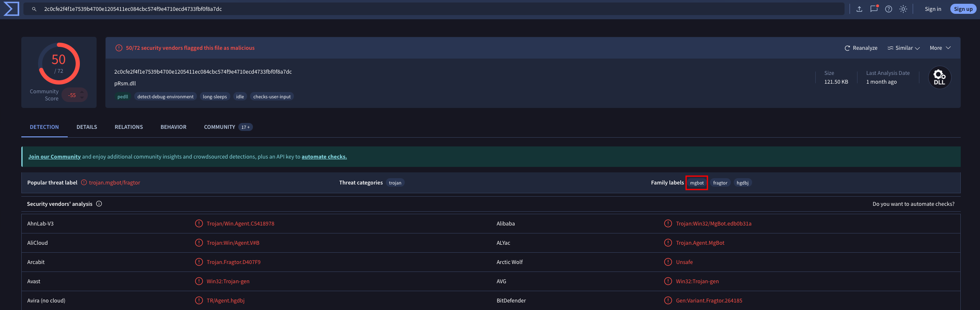Click the trojan threat category chip
Viewport: 980px width, 310px height.
click(x=395, y=183)
